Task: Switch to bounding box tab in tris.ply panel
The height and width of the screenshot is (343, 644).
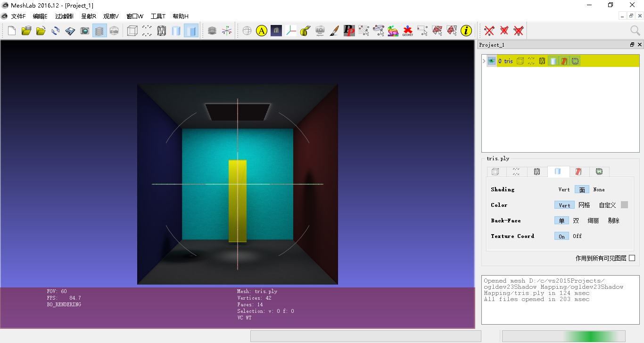Action: pos(496,172)
